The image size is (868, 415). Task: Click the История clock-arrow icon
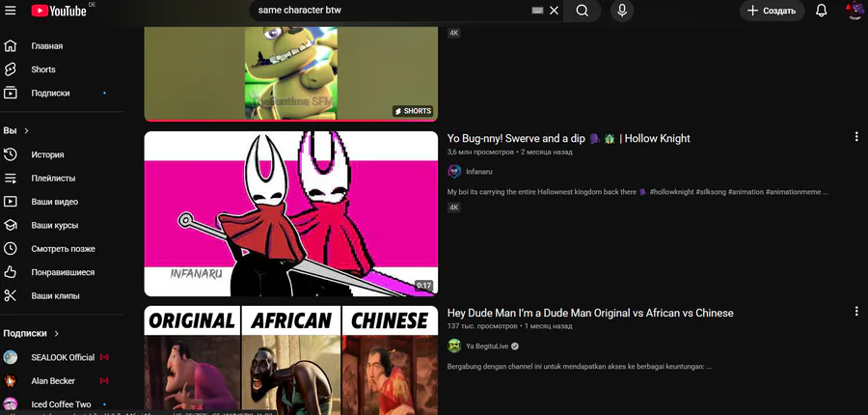pos(10,154)
